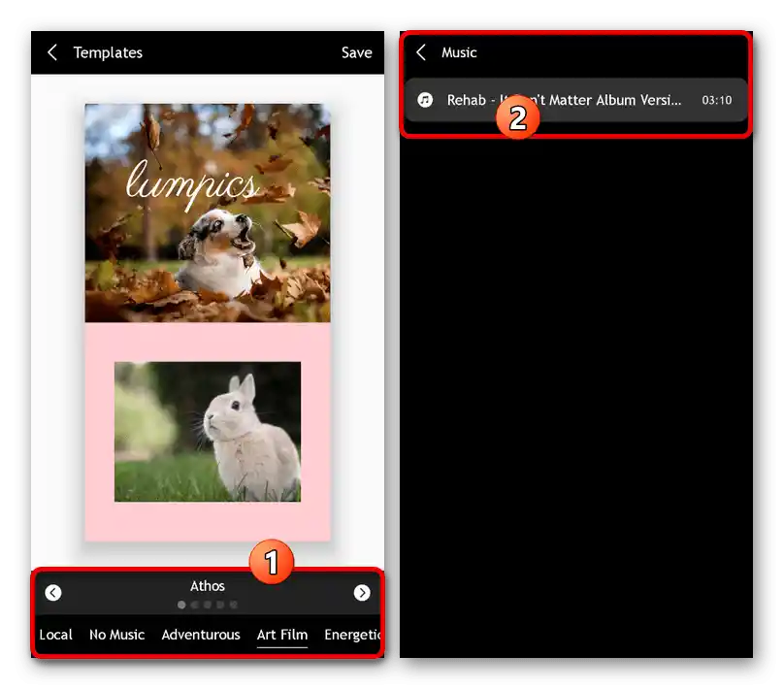The width and height of the screenshot is (784, 689).
Task: Switch to the previous template with left arrow
Action: tap(53, 593)
